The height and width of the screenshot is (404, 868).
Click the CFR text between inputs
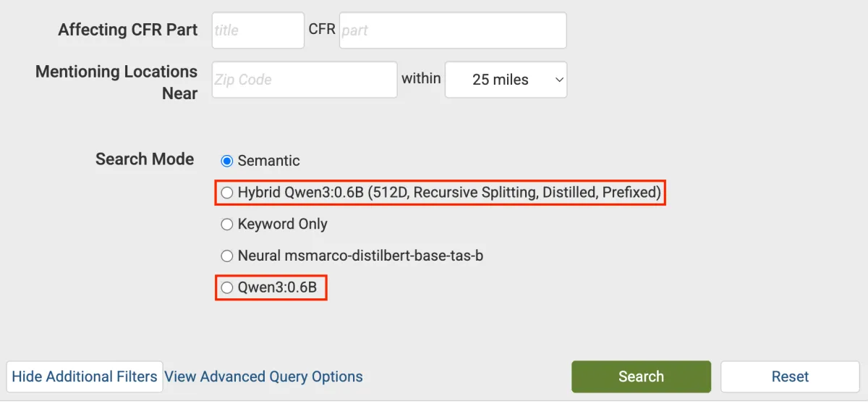coord(322,30)
